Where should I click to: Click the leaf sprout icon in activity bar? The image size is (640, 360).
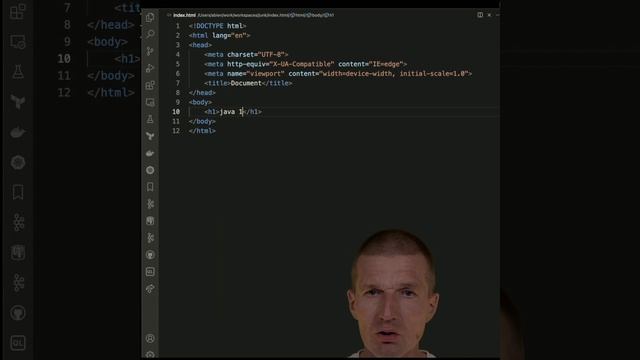(x=150, y=136)
